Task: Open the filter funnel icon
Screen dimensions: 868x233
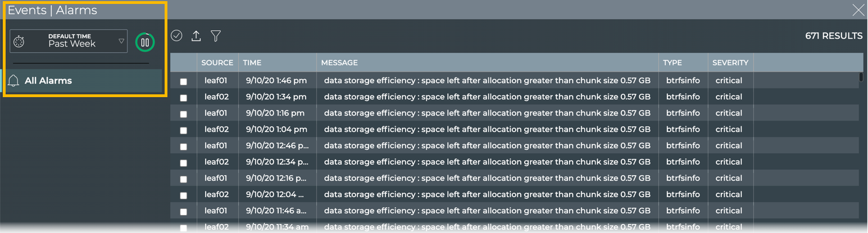Action: pos(216,36)
